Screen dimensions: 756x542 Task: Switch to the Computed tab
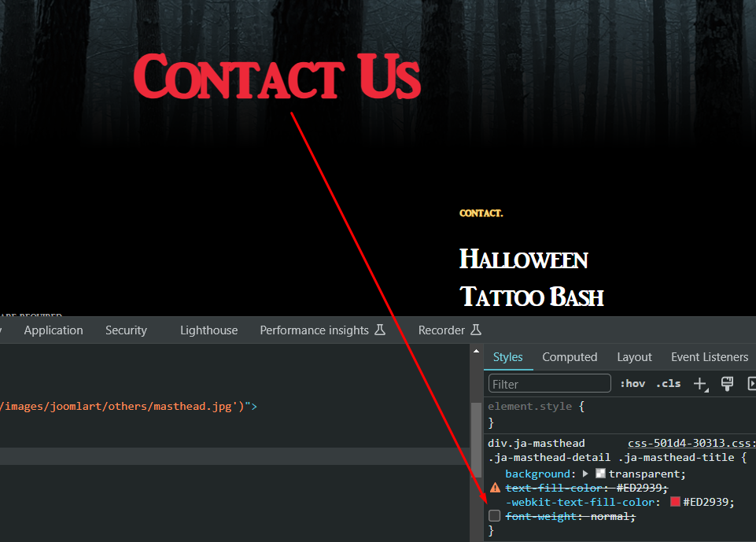click(x=570, y=357)
